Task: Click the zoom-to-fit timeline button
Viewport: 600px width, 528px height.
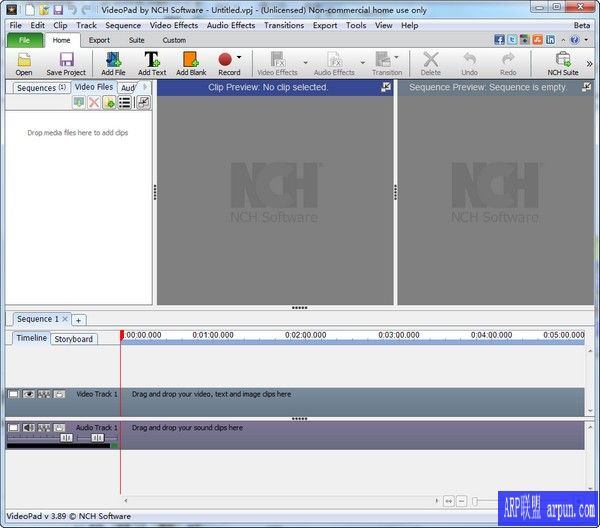Action: click(x=448, y=501)
